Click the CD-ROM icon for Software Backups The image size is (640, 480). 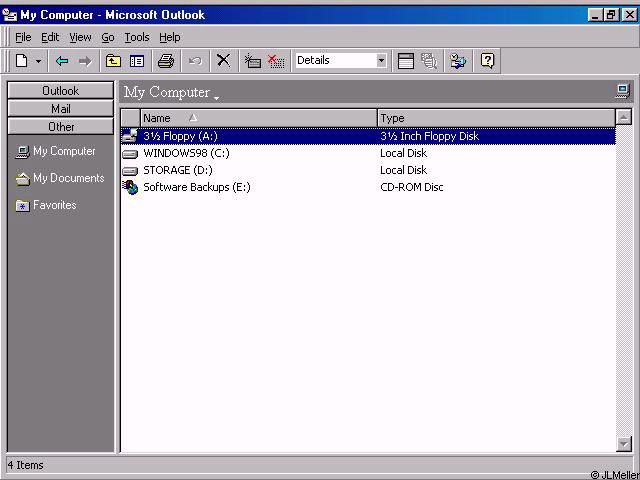(130, 187)
